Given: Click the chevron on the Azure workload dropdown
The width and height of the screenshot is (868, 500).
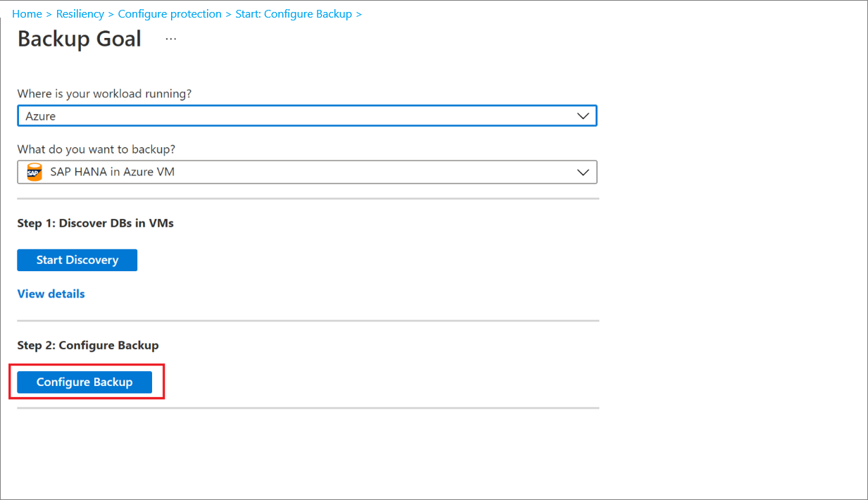Looking at the screenshot, I should (x=583, y=115).
